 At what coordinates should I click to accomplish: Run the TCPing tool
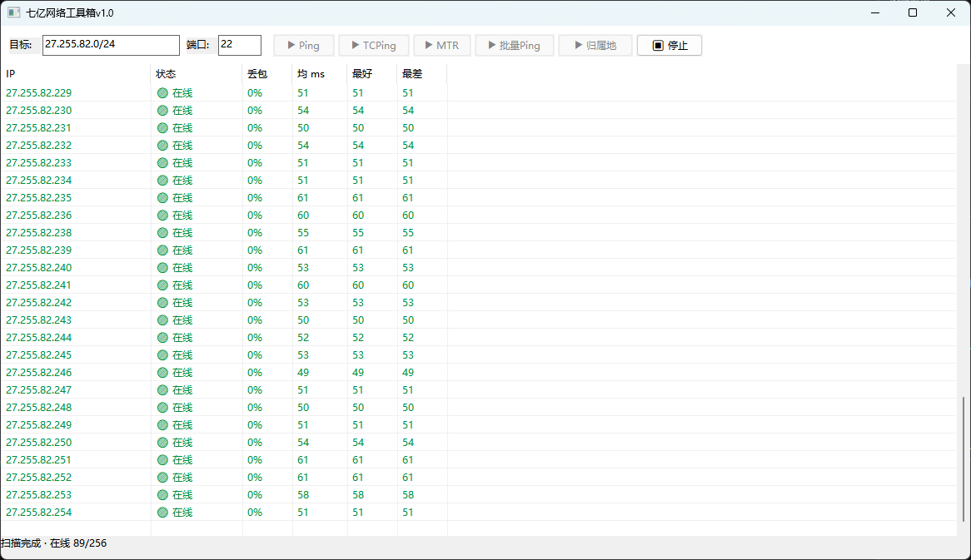[x=373, y=45]
